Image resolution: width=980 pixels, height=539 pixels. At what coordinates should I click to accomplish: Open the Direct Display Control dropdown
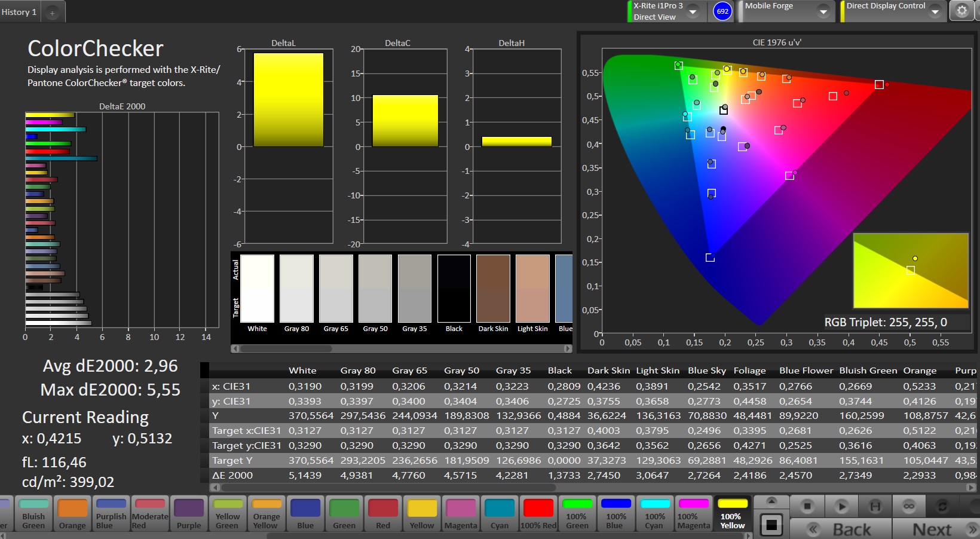(935, 11)
